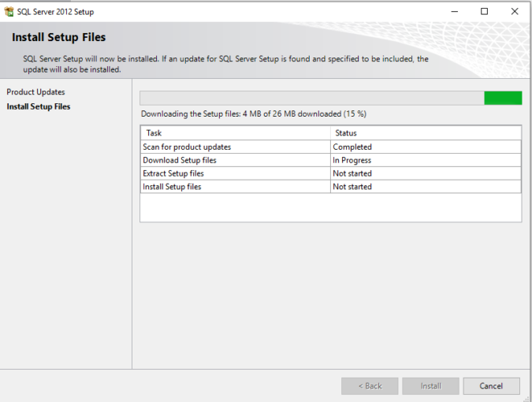Select the Scan for product updates row

331,147
